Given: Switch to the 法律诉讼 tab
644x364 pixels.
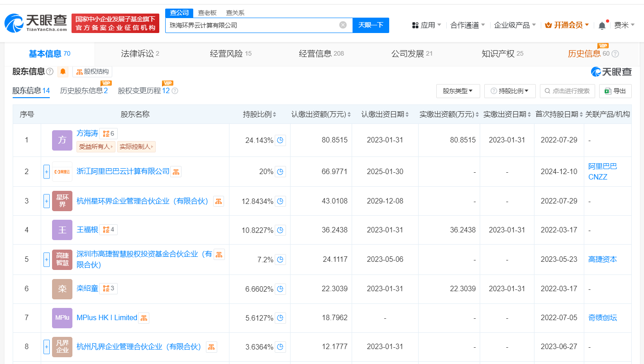Looking at the screenshot, I should tap(140, 54).
